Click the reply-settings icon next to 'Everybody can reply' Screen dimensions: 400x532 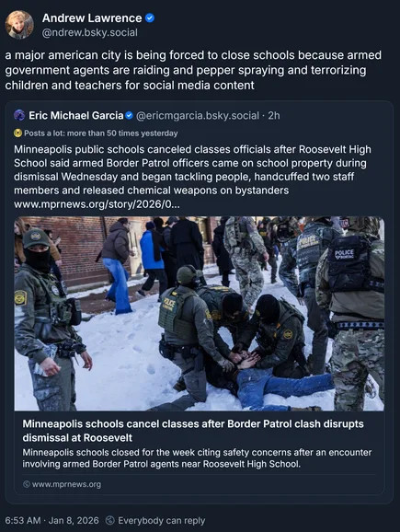(109, 520)
